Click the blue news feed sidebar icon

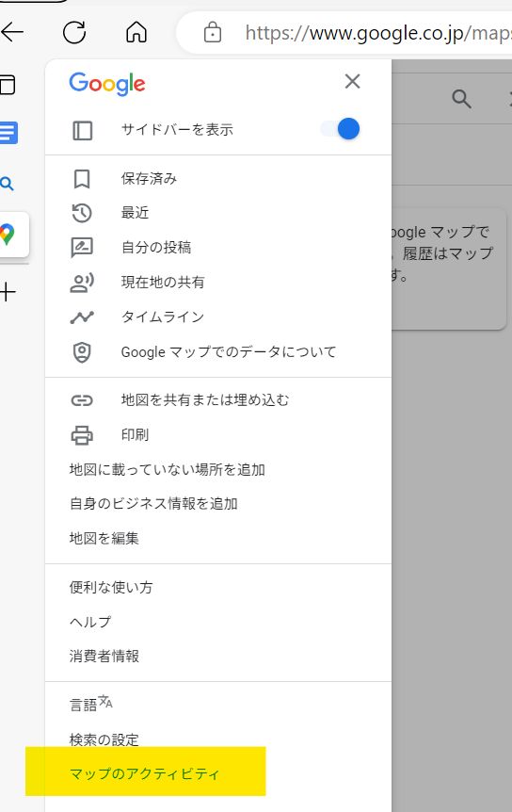tap(8, 133)
